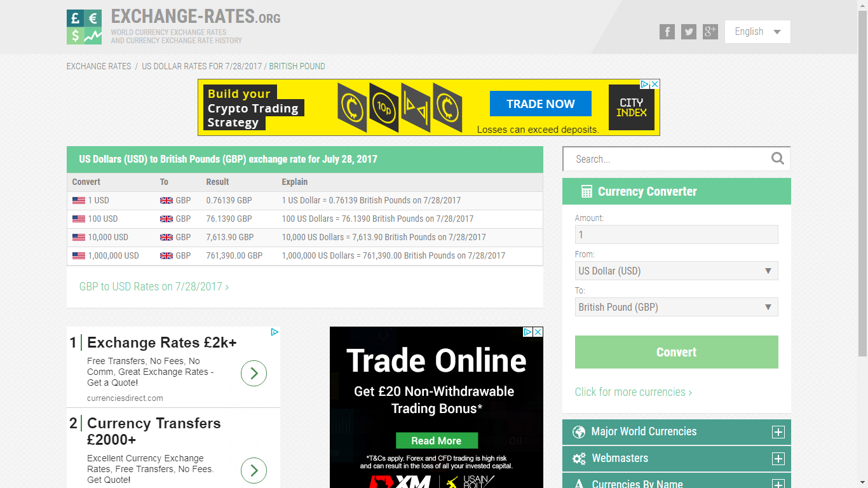Go to the EXCHANGE RATES breadcrumb

coord(98,66)
